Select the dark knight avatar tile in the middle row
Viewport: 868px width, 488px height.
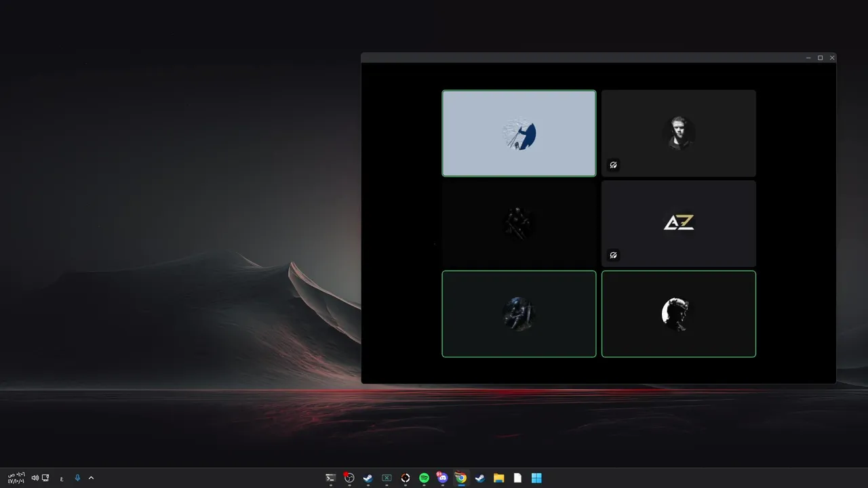[519, 224]
